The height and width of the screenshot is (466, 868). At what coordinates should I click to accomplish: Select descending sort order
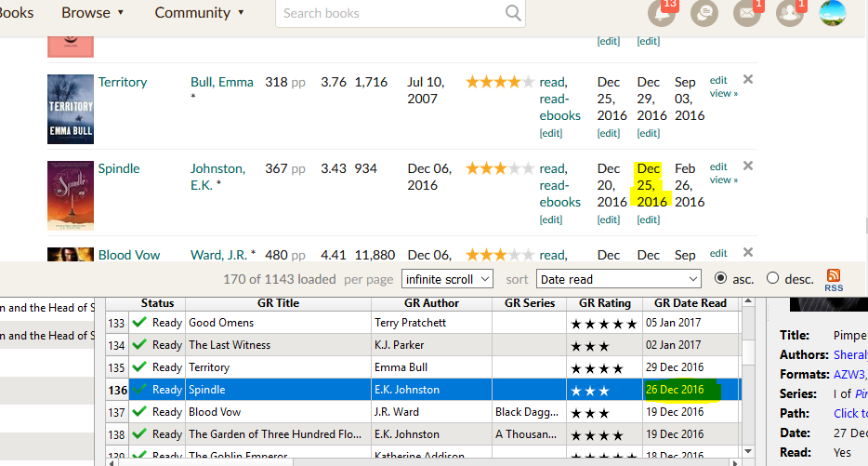click(773, 278)
